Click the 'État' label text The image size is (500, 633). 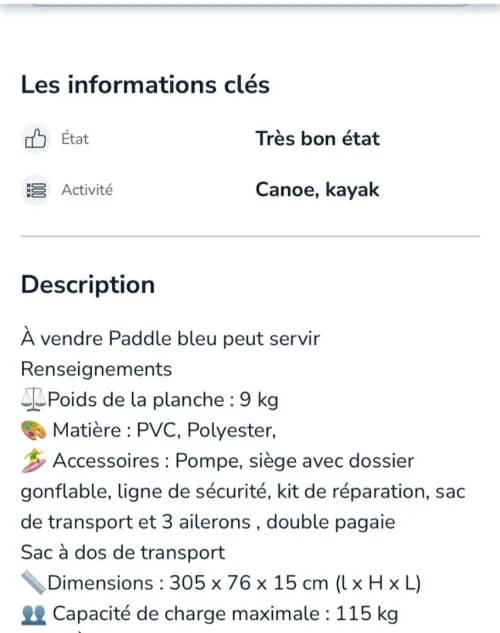[x=75, y=139]
